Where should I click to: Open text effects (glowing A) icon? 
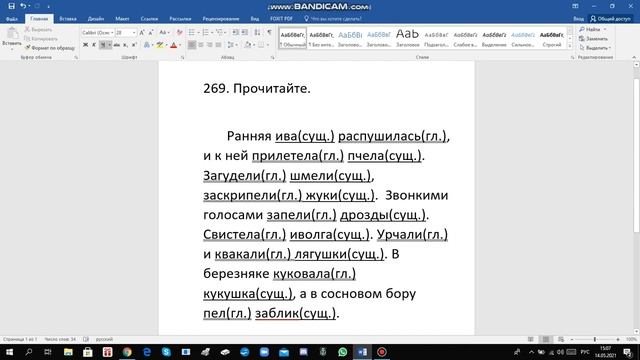[147, 45]
